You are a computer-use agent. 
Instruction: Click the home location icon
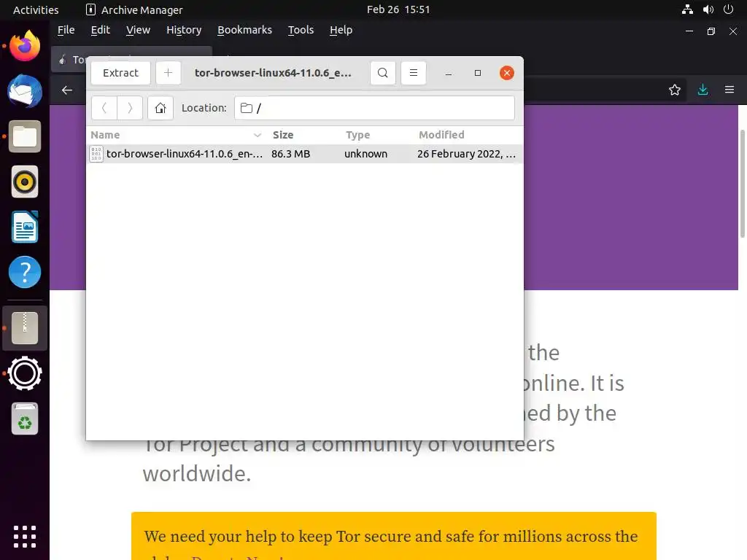pyautogui.click(x=160, y=108)
